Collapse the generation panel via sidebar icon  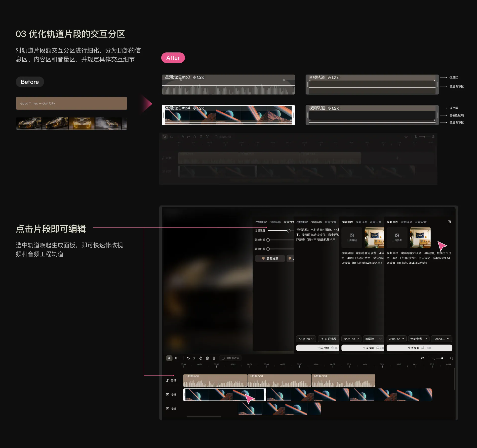[x=449, y=222]
